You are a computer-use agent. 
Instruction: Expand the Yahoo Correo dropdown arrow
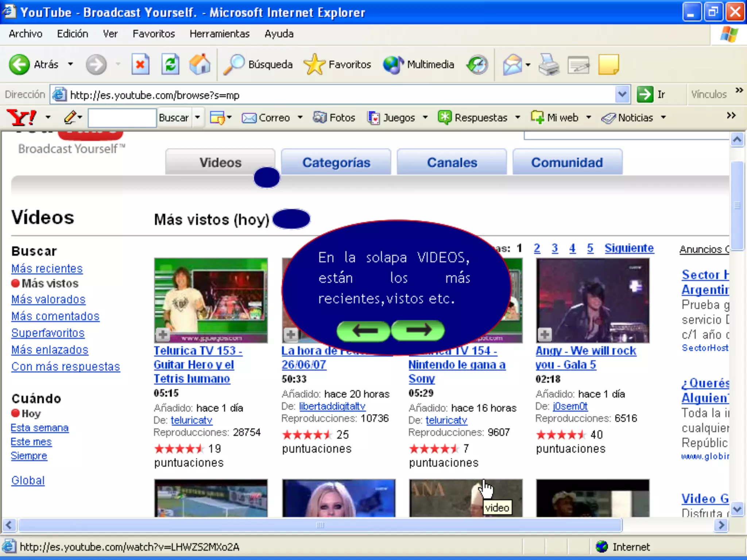300,117
